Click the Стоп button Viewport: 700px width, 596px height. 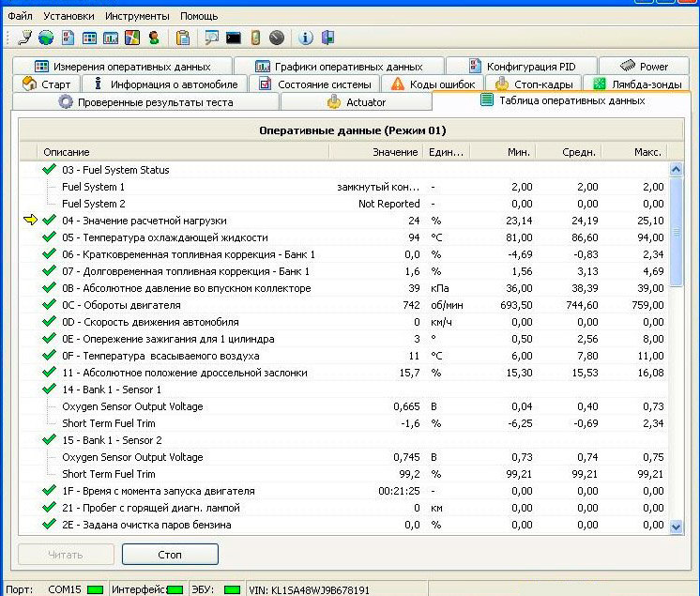tap(170, 555)
